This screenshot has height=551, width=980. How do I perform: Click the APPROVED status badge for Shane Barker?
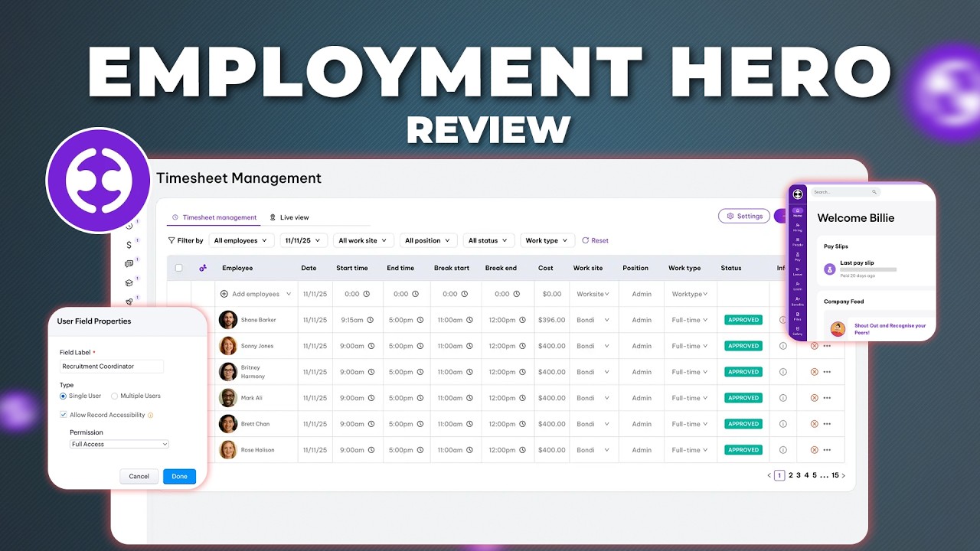pyautogui.click(x=743, y=320)
